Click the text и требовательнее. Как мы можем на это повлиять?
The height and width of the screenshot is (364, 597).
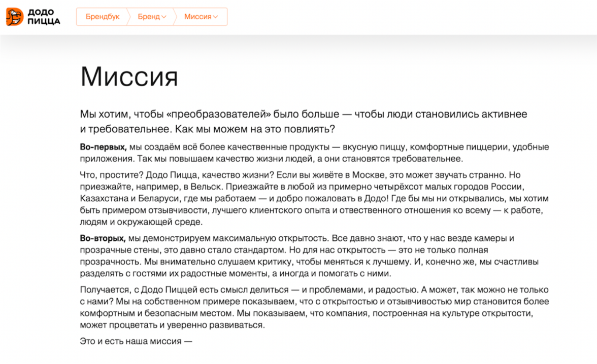[x=208, y=129]
